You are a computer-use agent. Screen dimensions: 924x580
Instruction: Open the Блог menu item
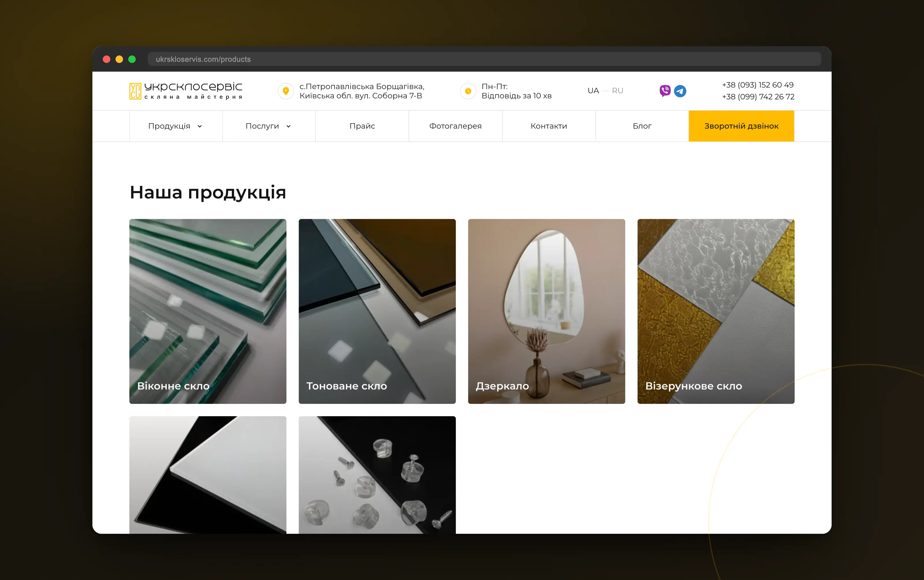coord(642,126)
